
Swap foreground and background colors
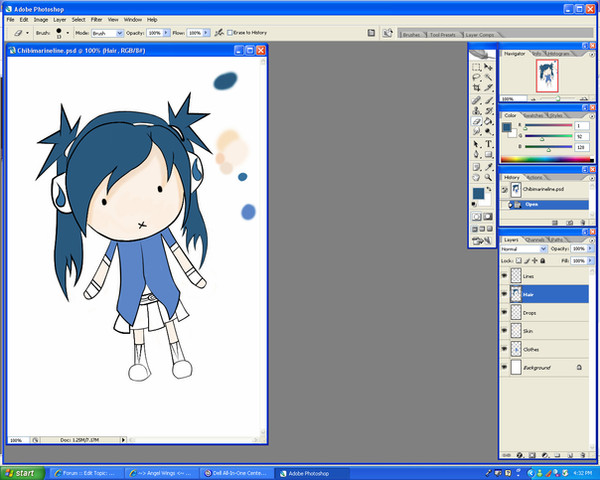point(489,189)
